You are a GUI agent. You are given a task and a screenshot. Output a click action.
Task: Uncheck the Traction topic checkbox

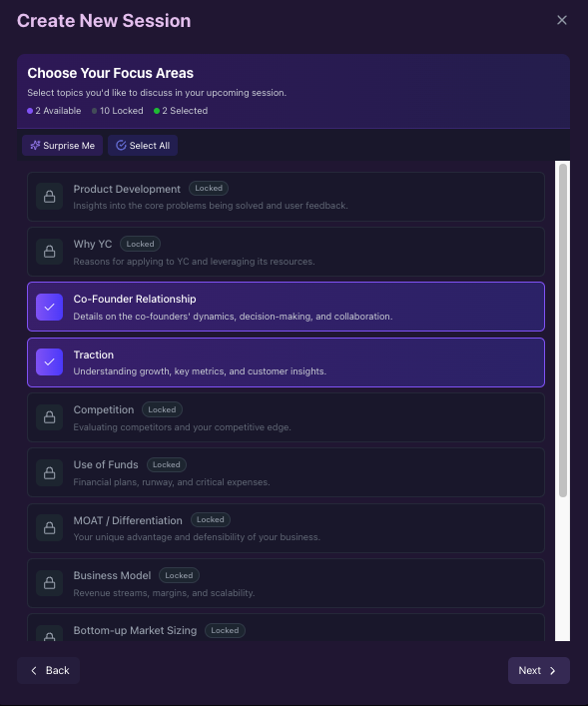pyautogui.click(x=50, y=362)
